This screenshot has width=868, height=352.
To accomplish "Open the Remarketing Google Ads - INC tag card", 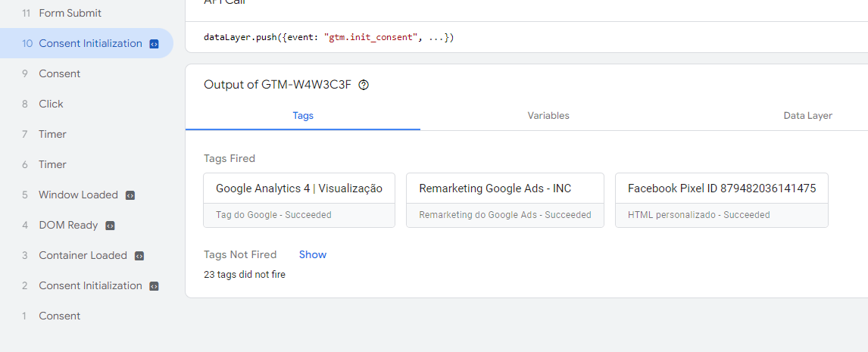I will (505, 200).
